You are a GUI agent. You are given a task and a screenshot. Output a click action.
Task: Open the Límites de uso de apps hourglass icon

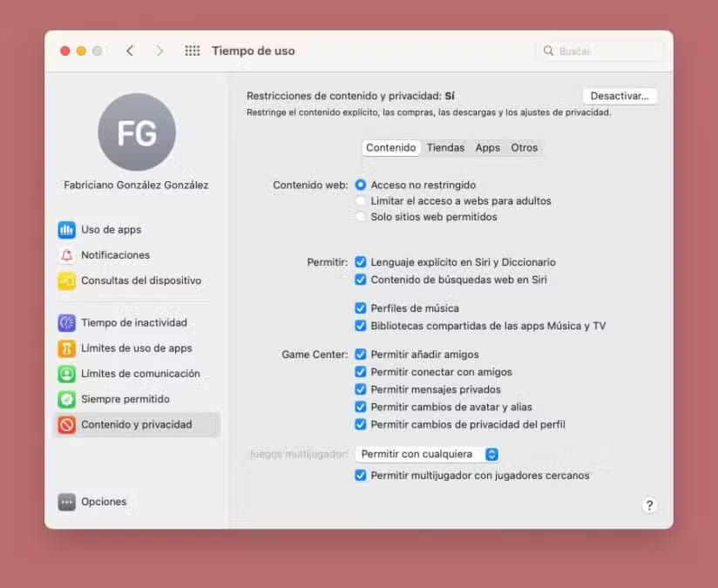[67, 348]
